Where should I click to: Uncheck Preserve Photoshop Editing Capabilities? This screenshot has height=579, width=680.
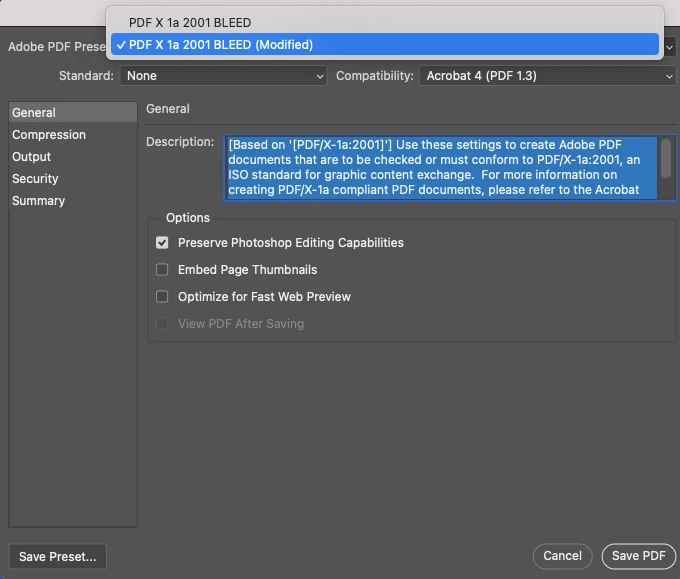click(162, 242)
